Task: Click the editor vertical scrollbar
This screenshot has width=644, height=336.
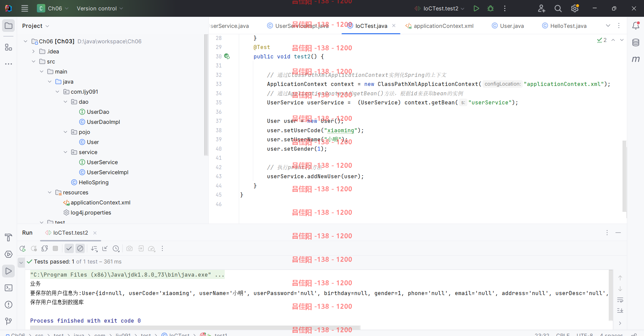Action: (624, 176)
